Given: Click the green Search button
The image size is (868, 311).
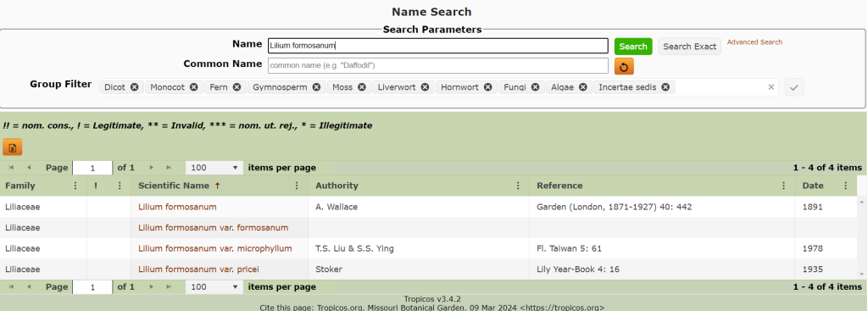Looking at the screenshot, I should [633, 47].
